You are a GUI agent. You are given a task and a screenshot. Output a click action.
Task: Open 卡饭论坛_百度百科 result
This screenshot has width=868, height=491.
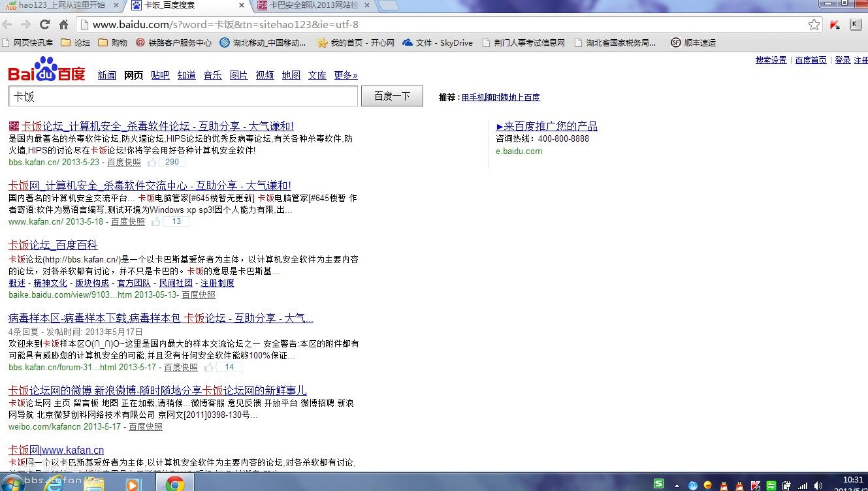[x=53, y=245]
